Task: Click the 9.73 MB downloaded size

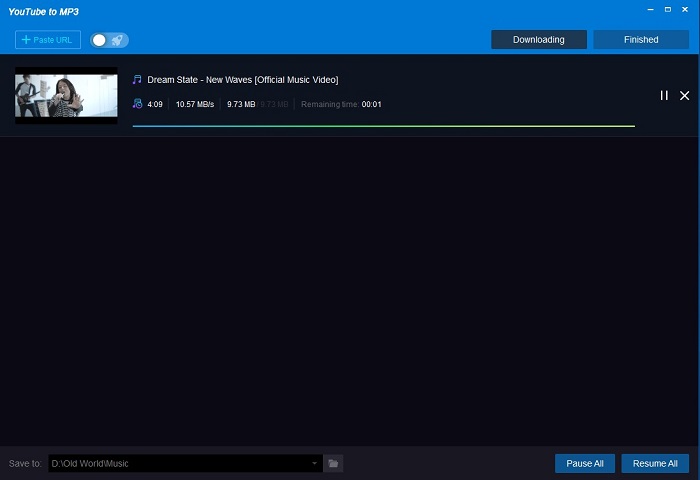Action: [x=241, y=104]
